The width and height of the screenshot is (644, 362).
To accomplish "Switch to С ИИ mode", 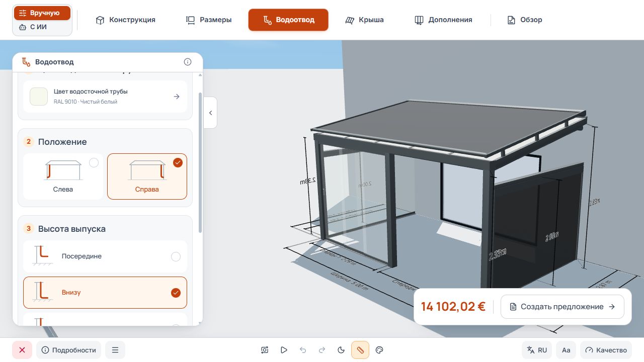I will 42,27.
